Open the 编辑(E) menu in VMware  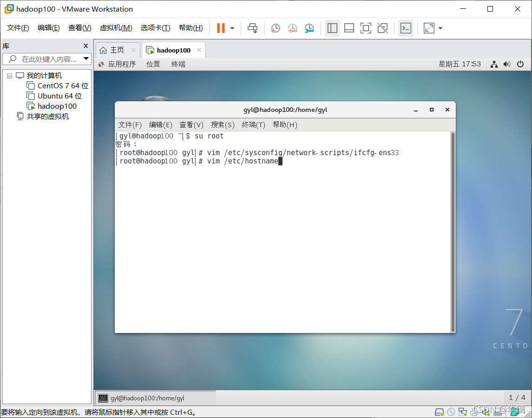click(x=48, y=28)
